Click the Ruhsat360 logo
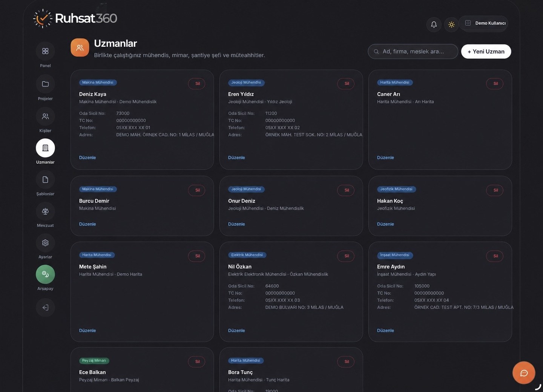The image size is (543, 392). tap(75, 18)
